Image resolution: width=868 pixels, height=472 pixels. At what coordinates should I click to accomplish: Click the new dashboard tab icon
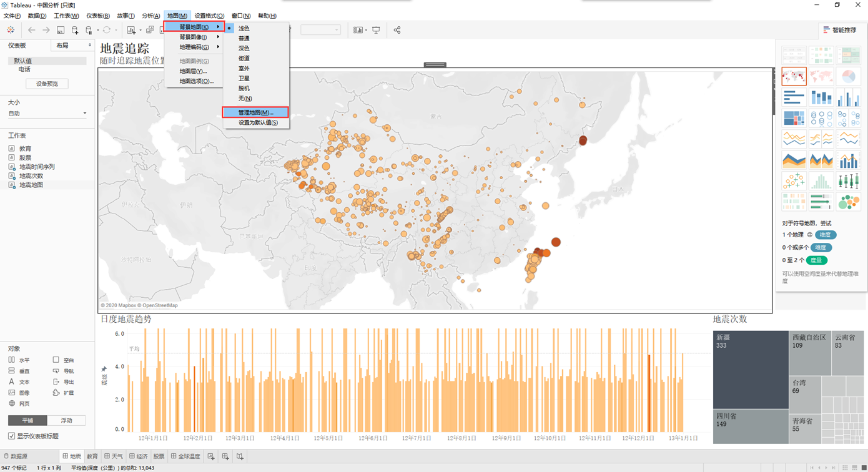point(225,456)
